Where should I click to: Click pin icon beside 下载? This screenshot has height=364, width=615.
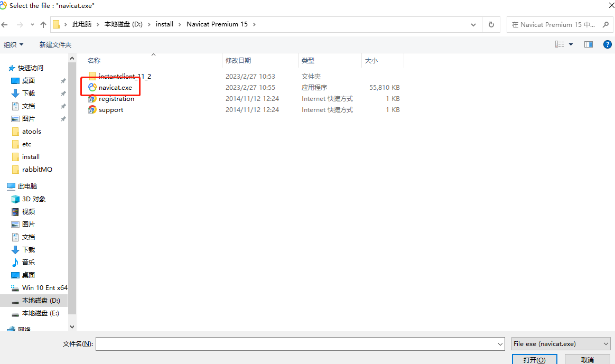pos(63,94)
